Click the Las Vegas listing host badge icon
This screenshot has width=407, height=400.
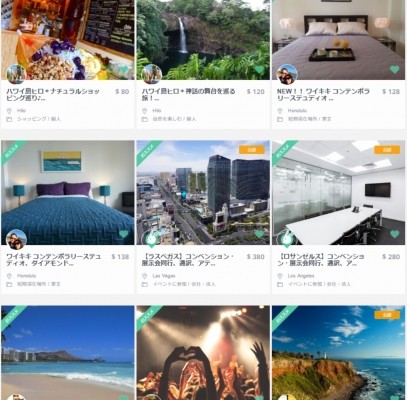pyautogui.click(x=152, y=239)
